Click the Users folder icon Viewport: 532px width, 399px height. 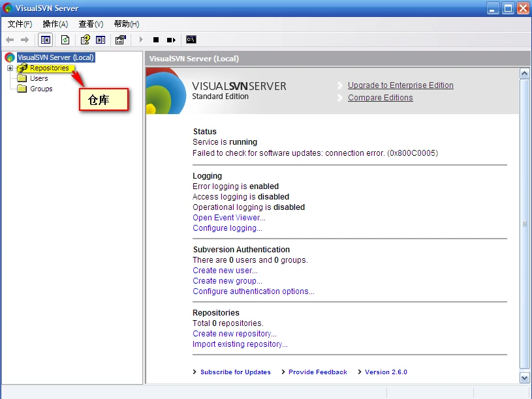tap(22, 78)
